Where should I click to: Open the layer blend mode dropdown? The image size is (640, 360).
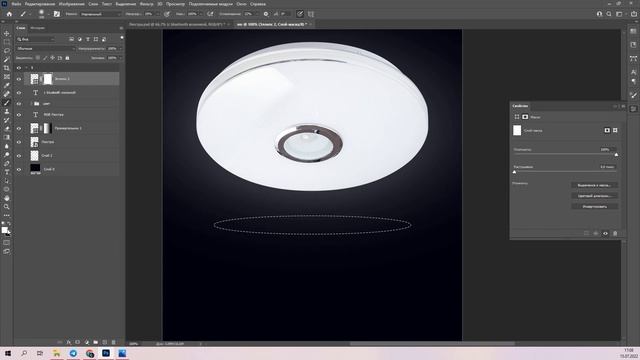point(45,49)
